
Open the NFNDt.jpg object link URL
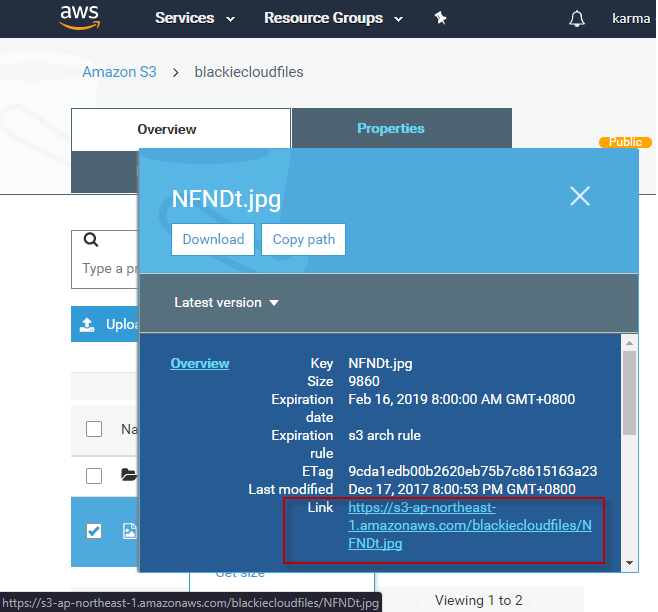point(469,525)
